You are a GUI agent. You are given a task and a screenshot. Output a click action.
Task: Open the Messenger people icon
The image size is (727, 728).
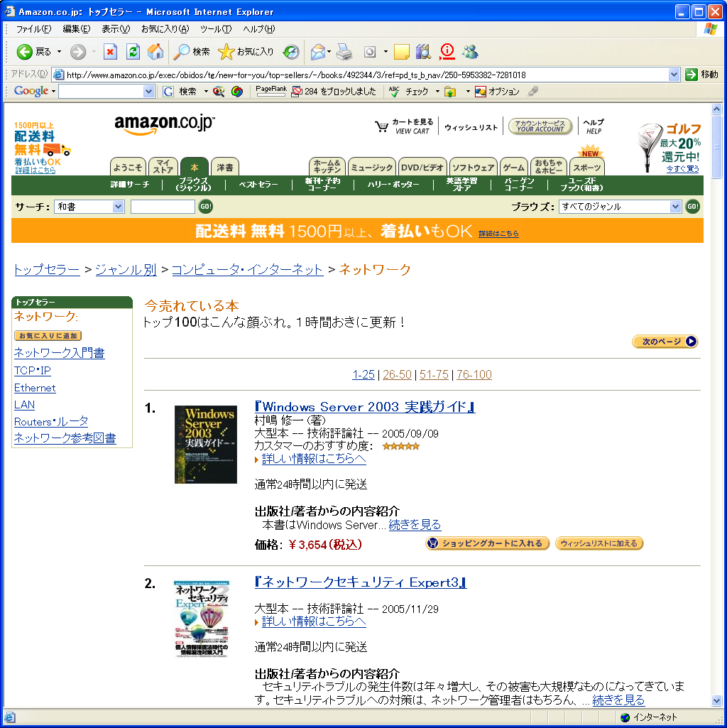point(470,52)
